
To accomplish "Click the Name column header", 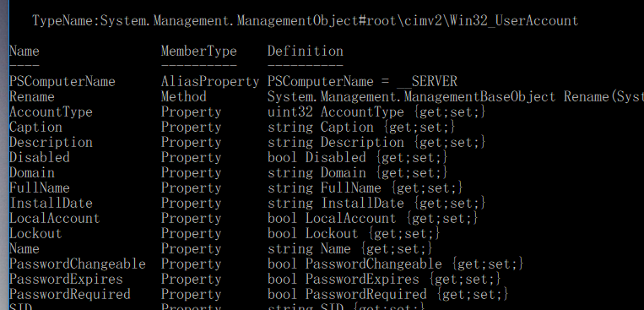I will point(24,51).
